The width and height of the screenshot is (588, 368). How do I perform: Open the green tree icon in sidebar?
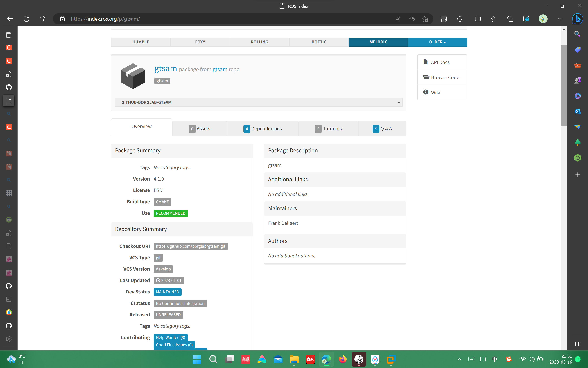tap(578, 142)
